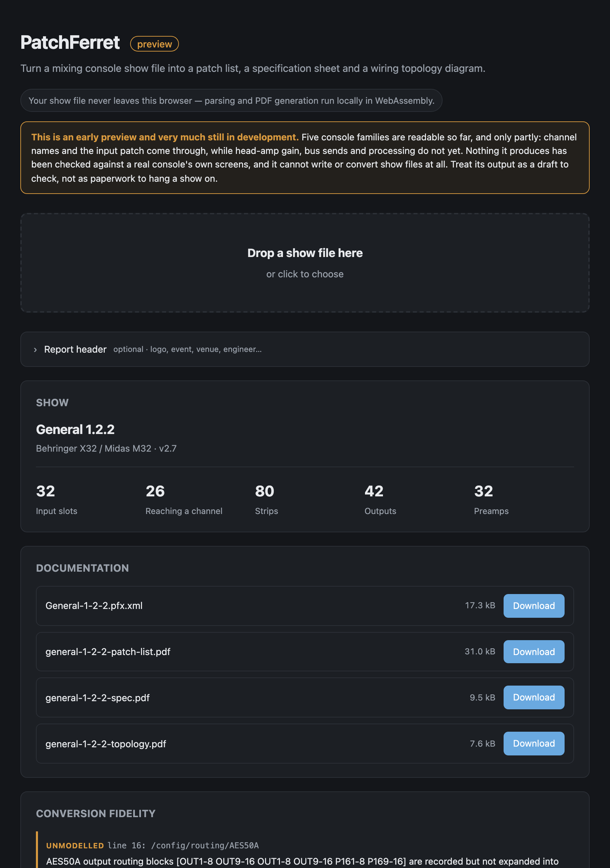The width and height of the screenshot is (610, 868).
Task: Click the 32 Preamps statistic
Action: click(x=491, y=500)
